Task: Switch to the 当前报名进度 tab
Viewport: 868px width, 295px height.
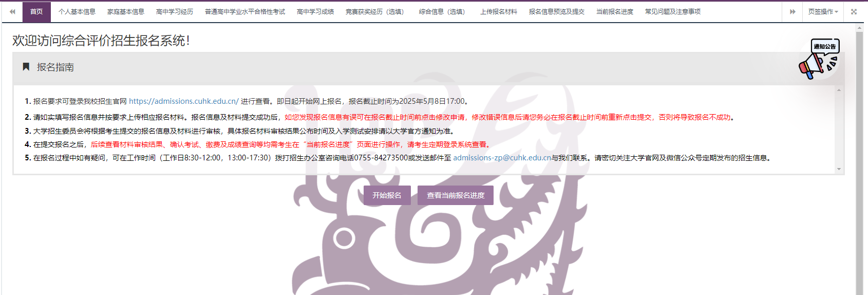Action: tap(615, 12)
